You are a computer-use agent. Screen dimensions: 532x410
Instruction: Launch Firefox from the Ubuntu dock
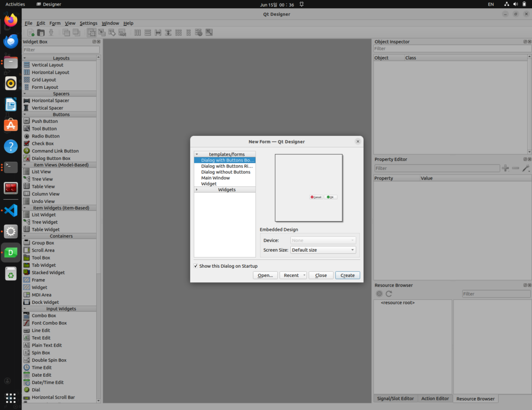(x=11, y=20)
